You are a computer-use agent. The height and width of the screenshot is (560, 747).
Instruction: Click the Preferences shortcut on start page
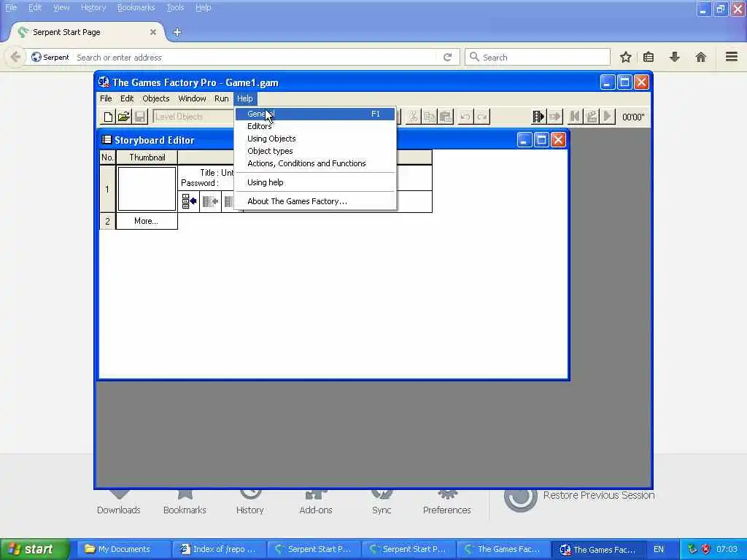click(447, 505)
